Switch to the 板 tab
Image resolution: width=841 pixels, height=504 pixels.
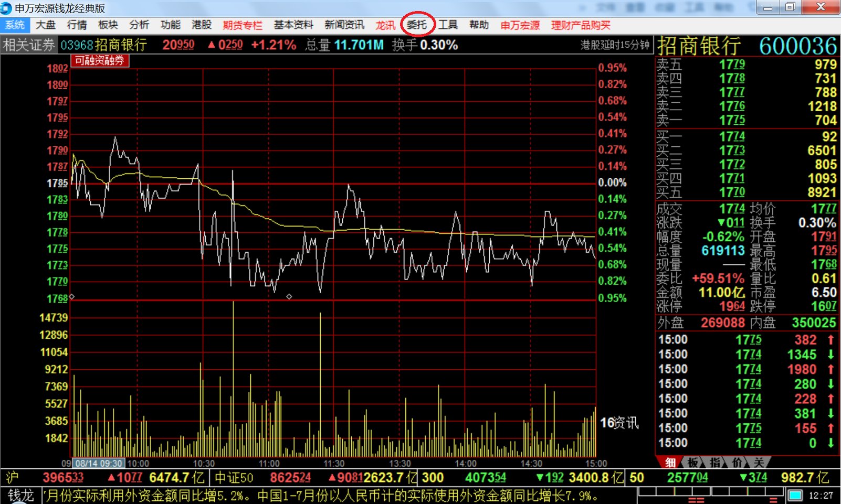point(693,462)
